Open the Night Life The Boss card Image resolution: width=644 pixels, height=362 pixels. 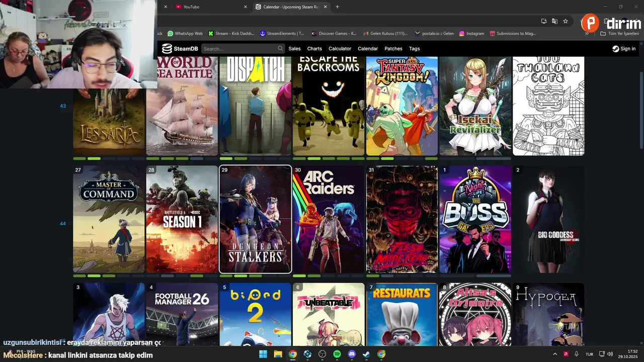475,219
